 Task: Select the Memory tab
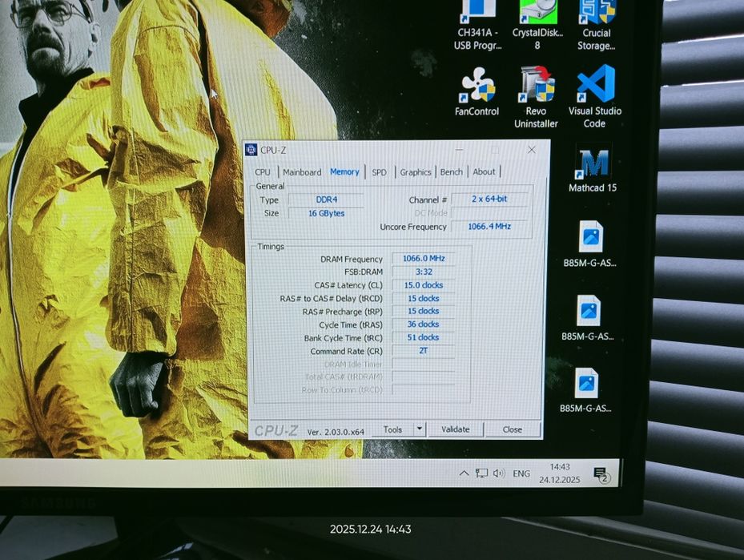[344, 171]
